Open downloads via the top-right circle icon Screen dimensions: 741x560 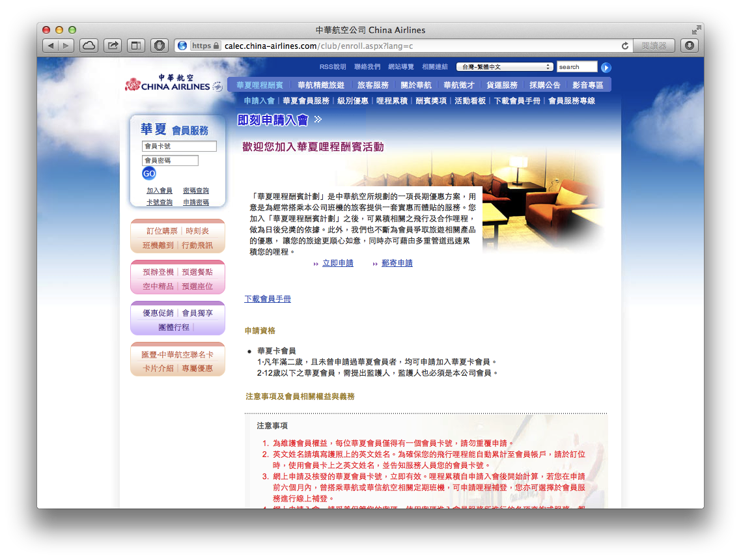pyautogui.click(x=689, y=46)
